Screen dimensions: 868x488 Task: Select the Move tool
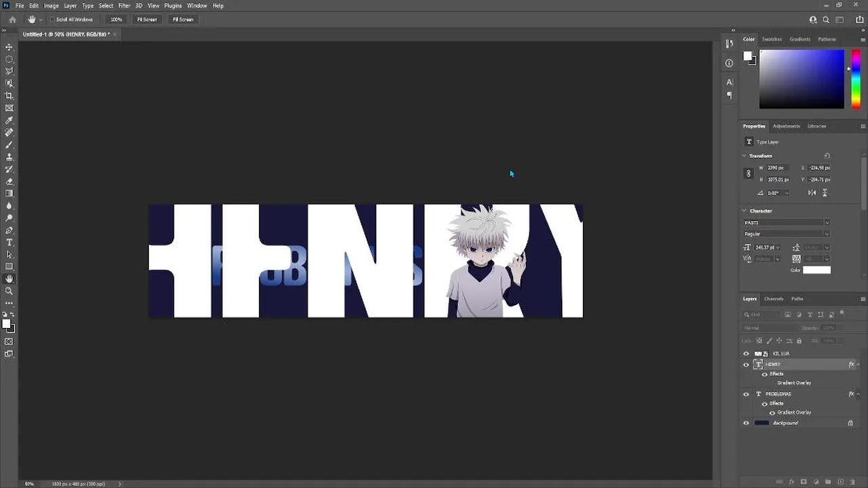click(x=9, y=47)
